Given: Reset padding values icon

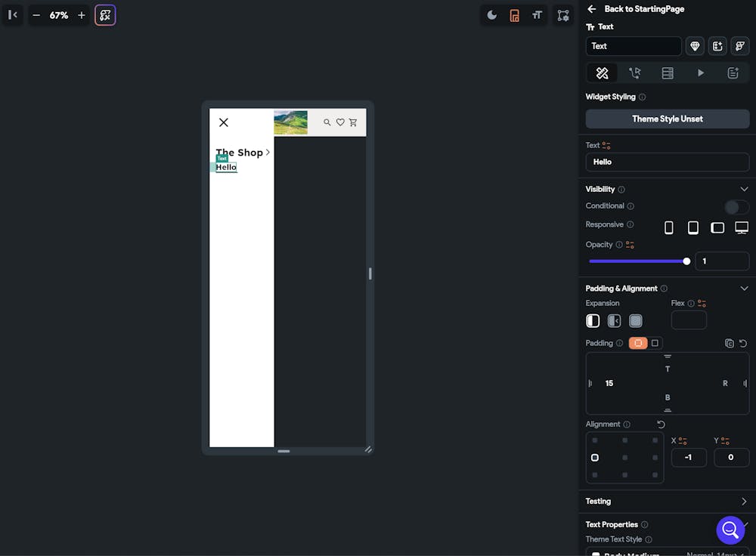Looking at the screenshot, I should coord(743,344).
